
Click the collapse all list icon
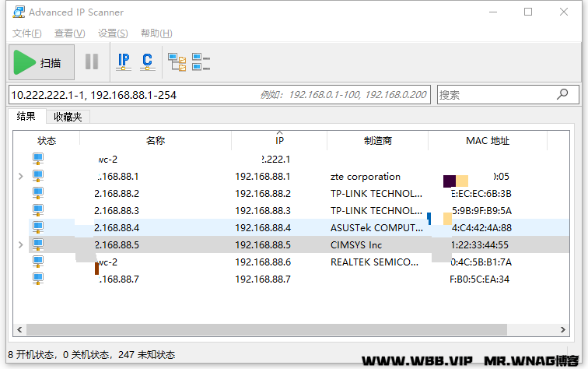click(x=201, y=62)
